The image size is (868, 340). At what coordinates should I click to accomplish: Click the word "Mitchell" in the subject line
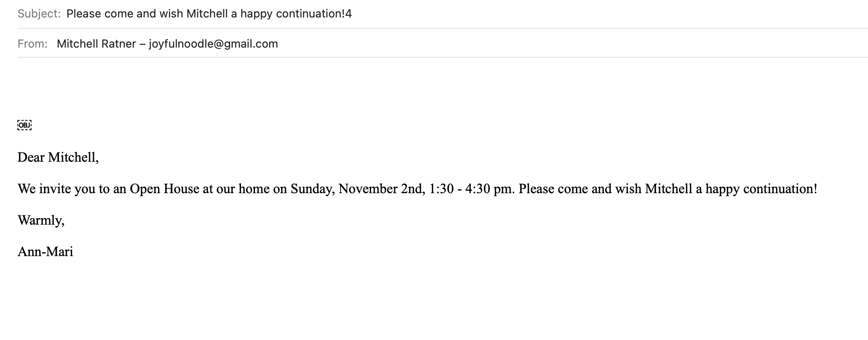[207, 14]
